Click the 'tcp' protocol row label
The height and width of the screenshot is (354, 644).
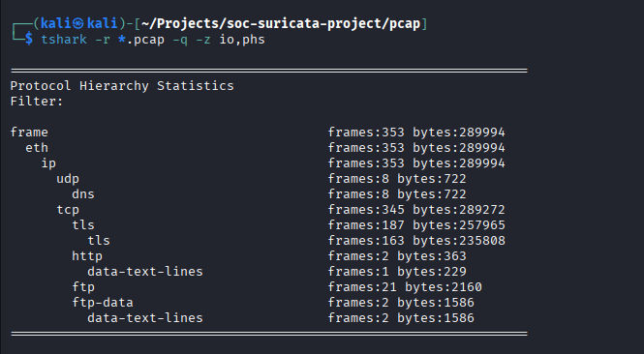click(x=68, y=210)
